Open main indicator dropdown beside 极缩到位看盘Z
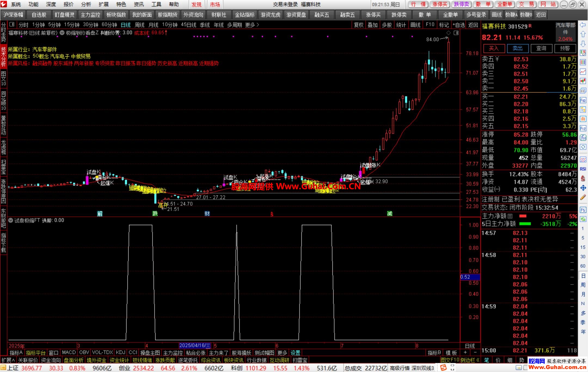 pos(62,33)
